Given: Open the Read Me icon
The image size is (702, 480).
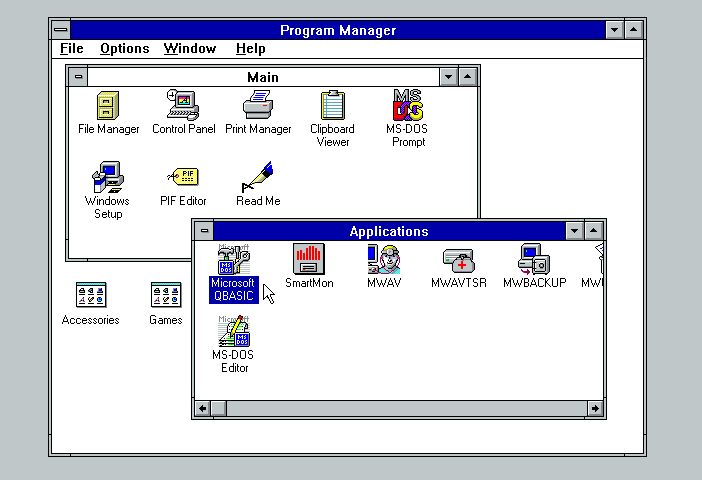Looking at the screenshot, I should [258, 177].
